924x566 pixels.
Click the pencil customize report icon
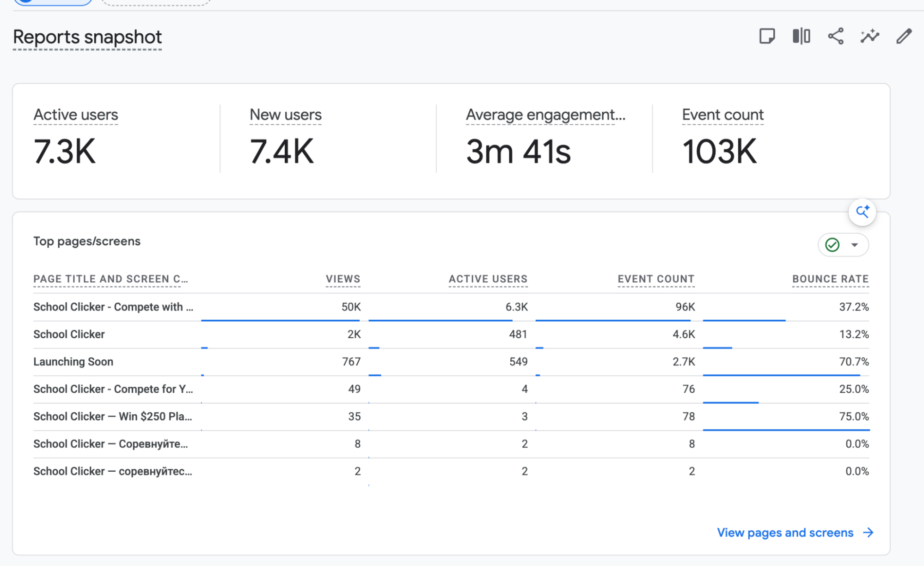[904, 36]
